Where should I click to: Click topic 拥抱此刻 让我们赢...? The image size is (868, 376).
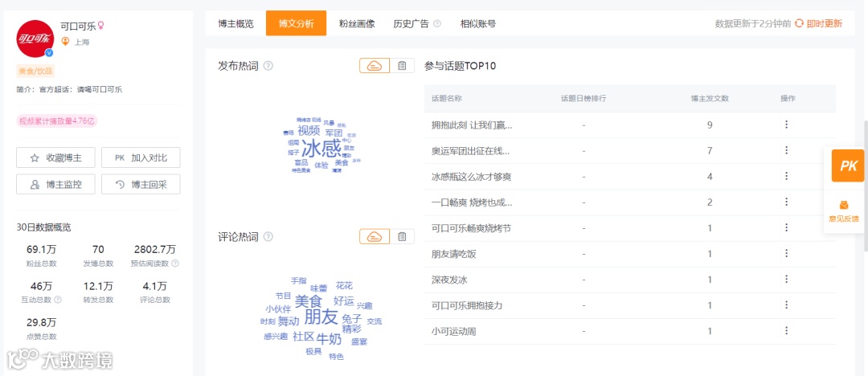click(472, 125)
